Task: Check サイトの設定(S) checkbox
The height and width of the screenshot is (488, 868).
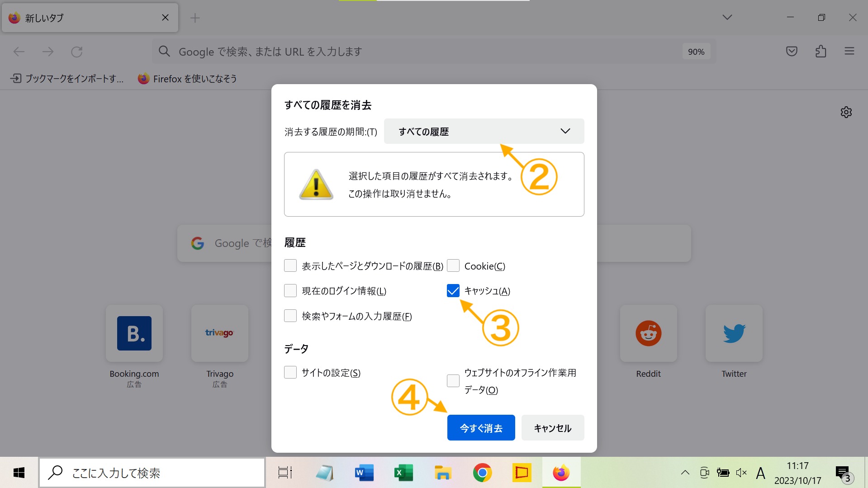Action: click(x=290, y=372)
